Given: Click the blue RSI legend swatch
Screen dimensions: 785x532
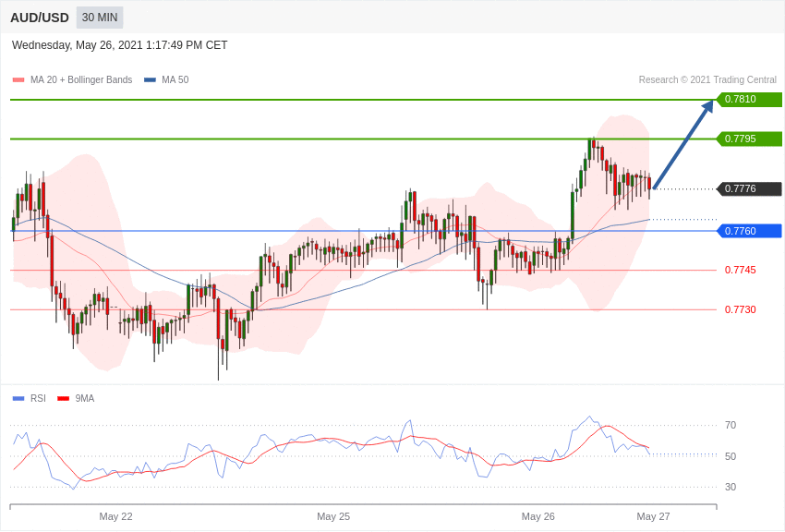Looking at the screenshot, I should [x=18, y=399].
